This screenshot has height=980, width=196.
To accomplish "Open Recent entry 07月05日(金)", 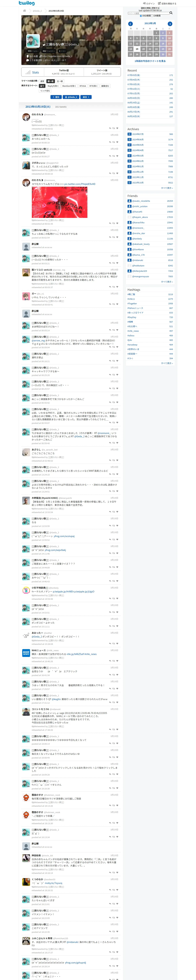I will (134, 75).
